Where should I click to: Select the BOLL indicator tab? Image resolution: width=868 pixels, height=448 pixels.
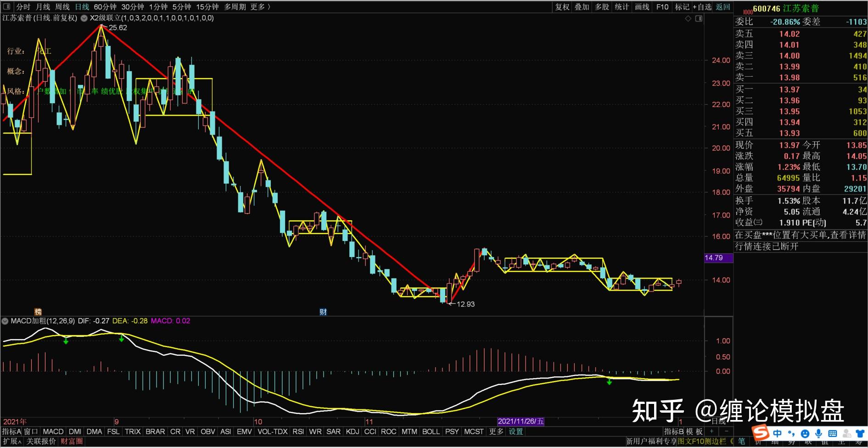pyautogui.click(x=431, y=431)
